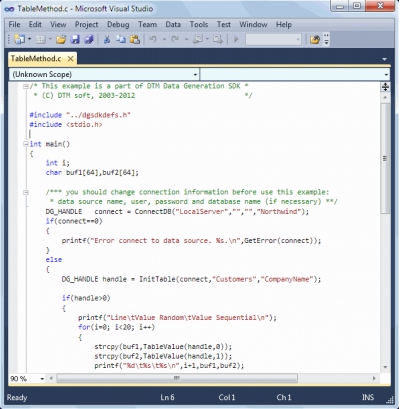Open the Tools menu
Viewport: 400px width, 409px height.
[x=199, y=25]
